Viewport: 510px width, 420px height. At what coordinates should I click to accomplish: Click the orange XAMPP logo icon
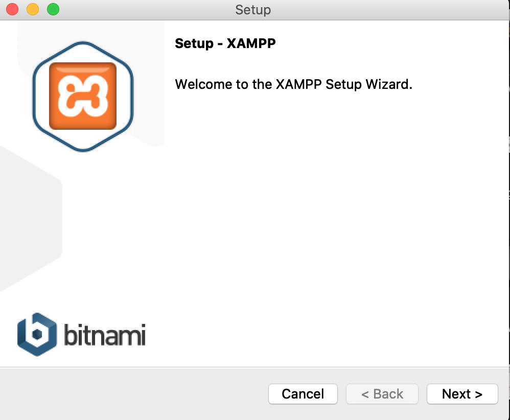tap(83, 96)
